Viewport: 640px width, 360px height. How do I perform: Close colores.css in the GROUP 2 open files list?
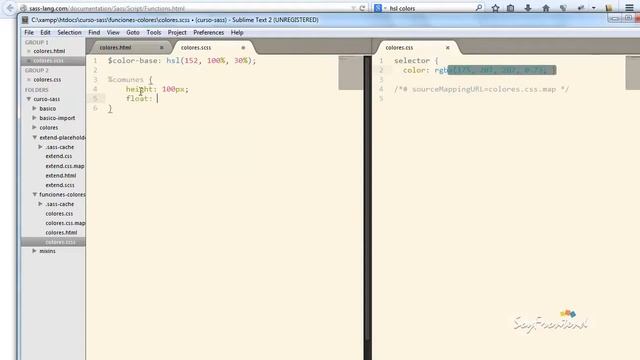pos(29,80)
